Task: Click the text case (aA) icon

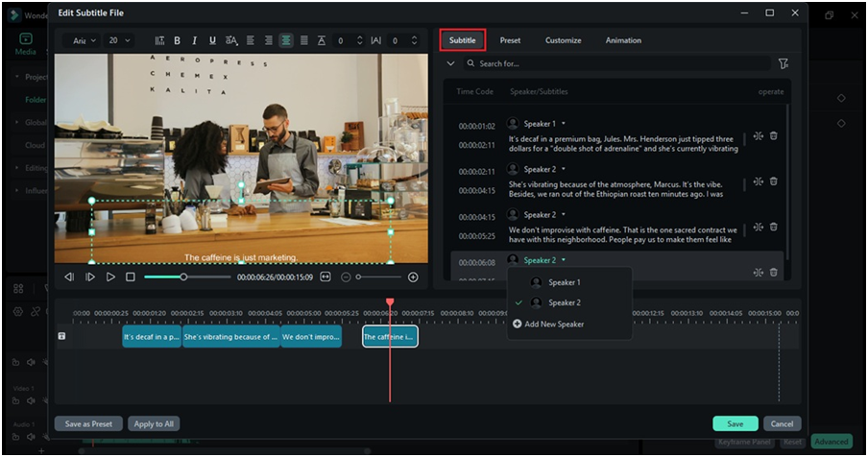Action: pos(230,40)
